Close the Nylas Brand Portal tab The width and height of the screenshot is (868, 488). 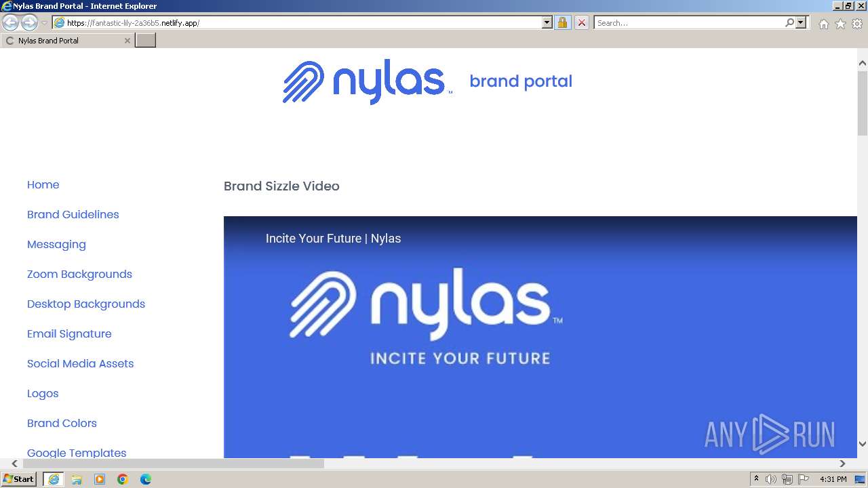coord(127,41)
